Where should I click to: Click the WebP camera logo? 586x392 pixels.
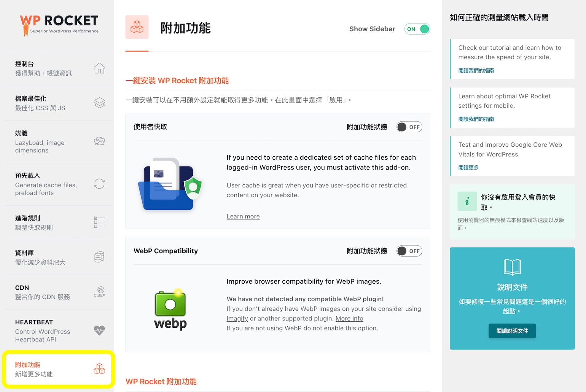click(x=170, y=310)
